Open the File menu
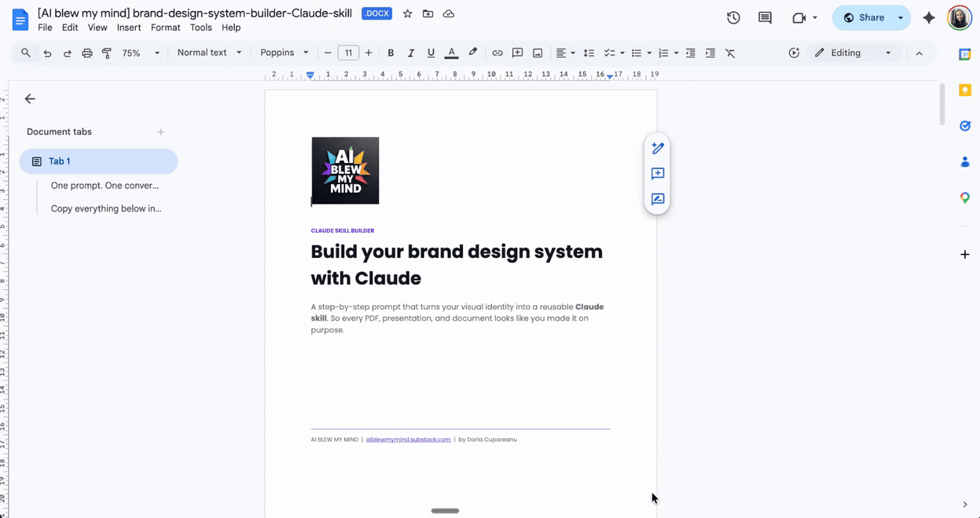The image size is (980, 518). pyautogui.click(x=45, y=28)
